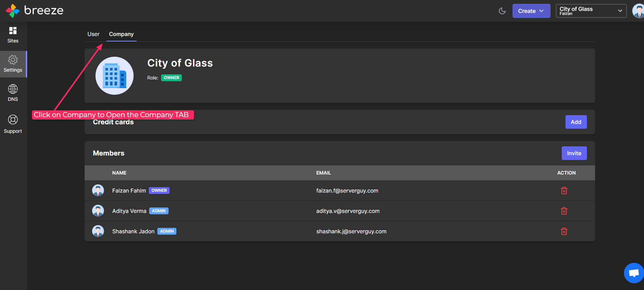Viewport: 644px width, 290px height.
Task: Open the live chat bubble
Action: [x=634, y=273]
